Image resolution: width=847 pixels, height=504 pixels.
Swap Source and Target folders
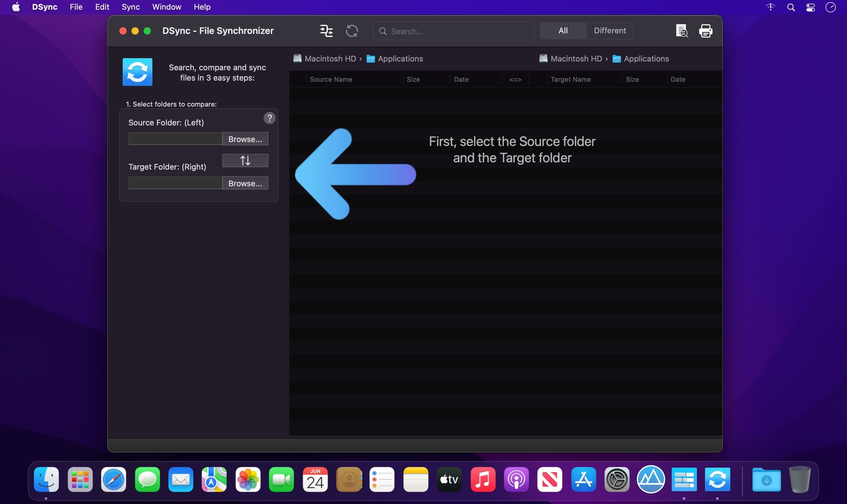[245, 160]
